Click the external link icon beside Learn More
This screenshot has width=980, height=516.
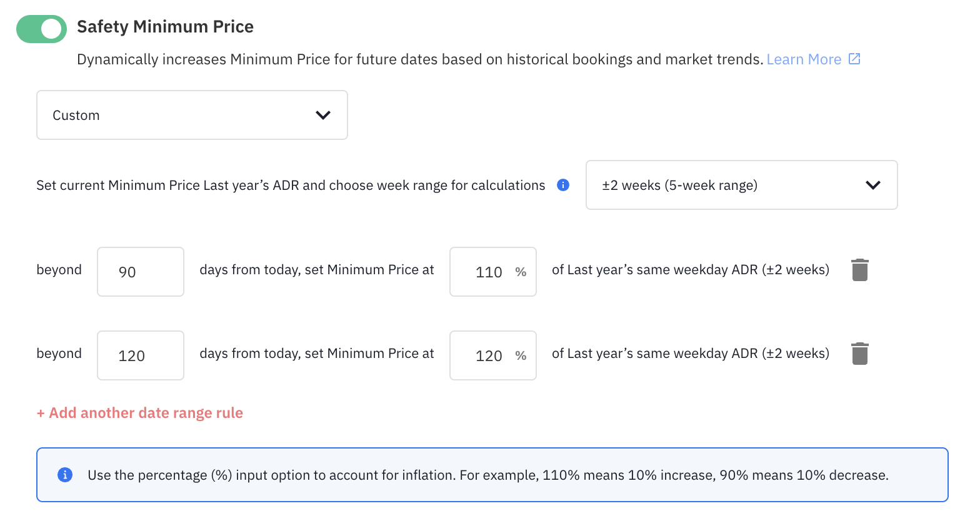point(854,59)
